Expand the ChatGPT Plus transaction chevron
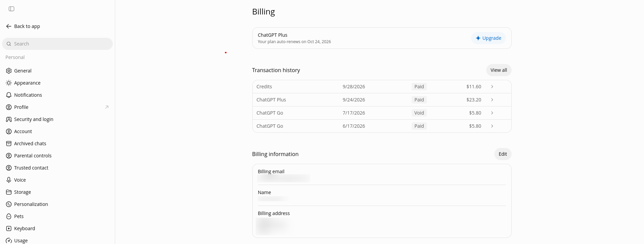The width and height of the screenshot is (644, 244). tap(492, 100)
